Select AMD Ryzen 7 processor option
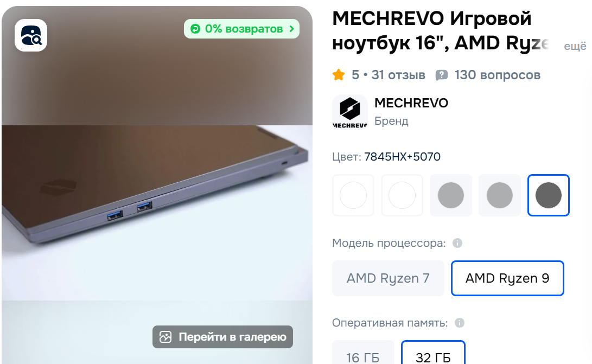Image resolution: width=592 pixels, height=364 pixels. point(388,278)
